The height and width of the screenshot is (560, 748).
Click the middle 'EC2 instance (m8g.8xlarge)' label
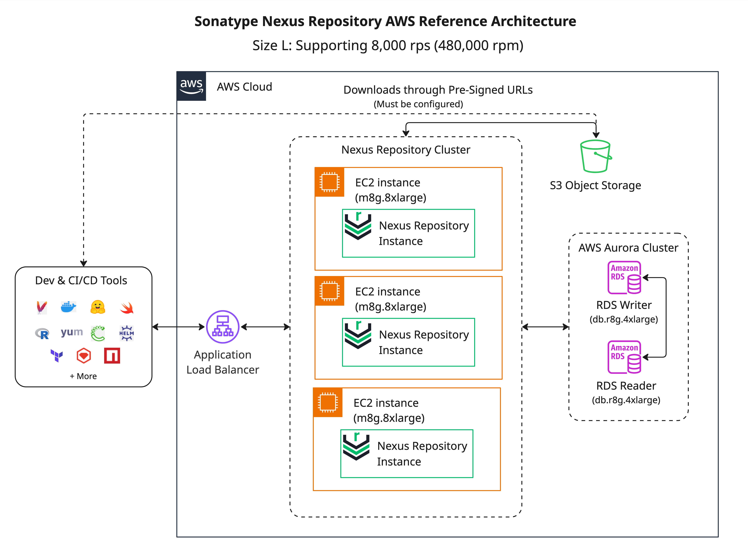pos(391,299)
